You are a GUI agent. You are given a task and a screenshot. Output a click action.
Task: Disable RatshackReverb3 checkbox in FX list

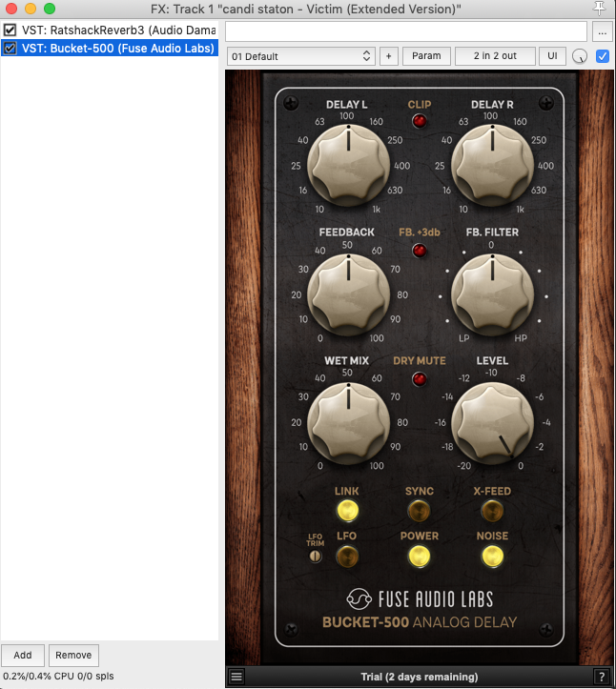10,30
